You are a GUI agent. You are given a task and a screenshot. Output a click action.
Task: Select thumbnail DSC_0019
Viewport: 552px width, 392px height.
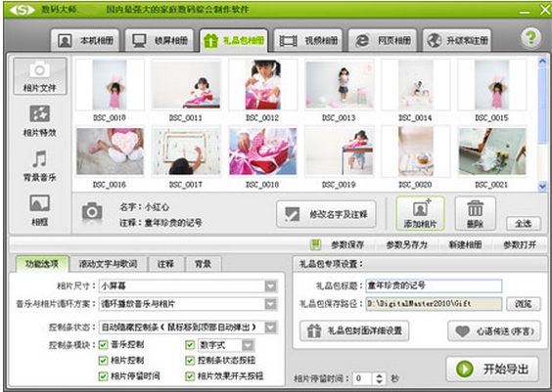(339, 152)
